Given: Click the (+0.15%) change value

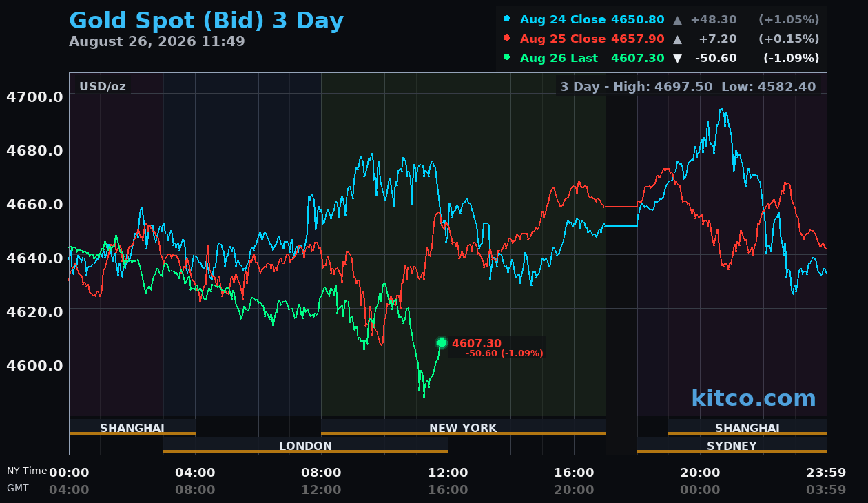Looking at the screenshot, I should pos(789,39).
